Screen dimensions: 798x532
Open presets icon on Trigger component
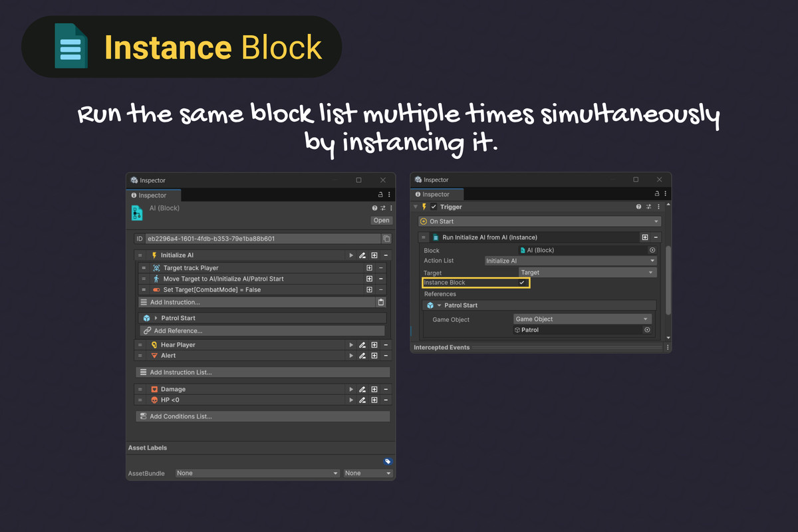pos(649,207)
